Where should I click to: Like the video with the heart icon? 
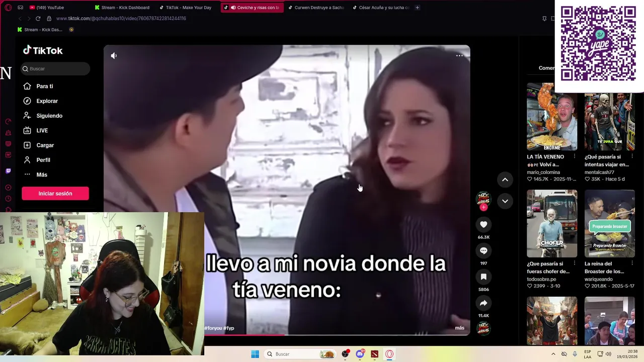tap(484, 225)
